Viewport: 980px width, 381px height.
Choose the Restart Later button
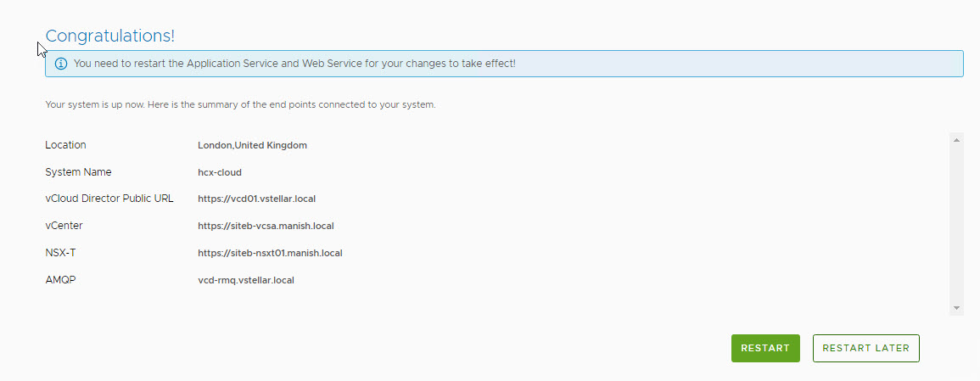coord(865,348)
